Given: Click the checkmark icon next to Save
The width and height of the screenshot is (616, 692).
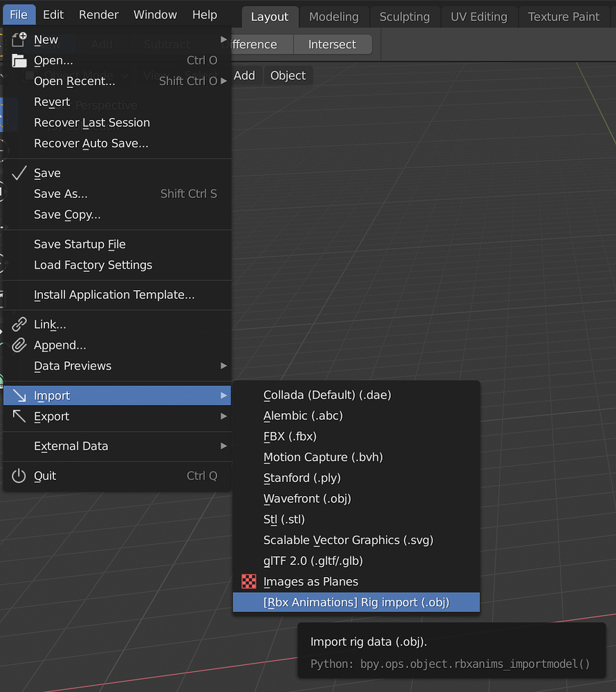Looking at the screenshot, I should 18,172.
